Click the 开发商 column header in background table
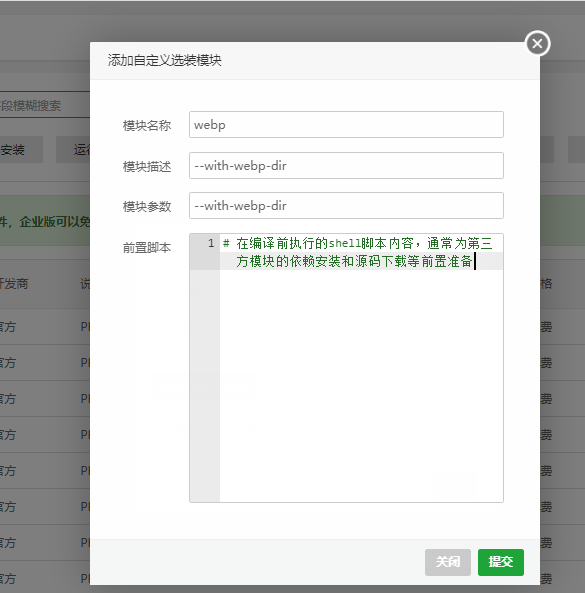 click(x=14, y=284)
